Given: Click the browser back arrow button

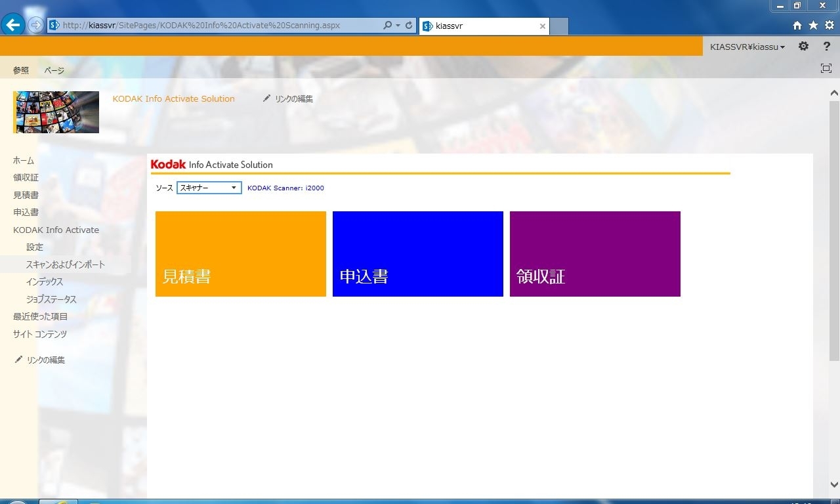Looking at the screenshot, I should (x=13, y=25).
